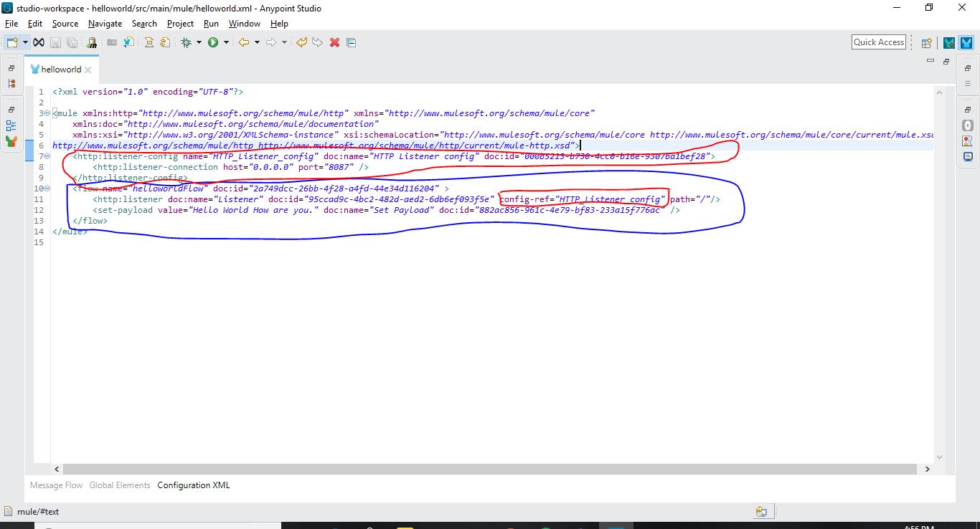Click the horizontal scrollbar of the XML editor
The image size is (980, 529).
[x=488, y=469]
